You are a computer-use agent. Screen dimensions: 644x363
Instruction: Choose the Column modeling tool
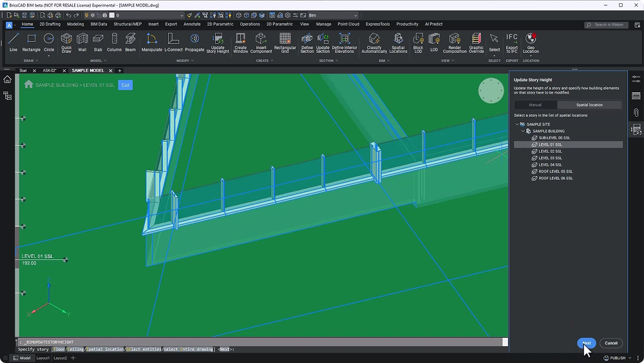click(x=114, y=43)
